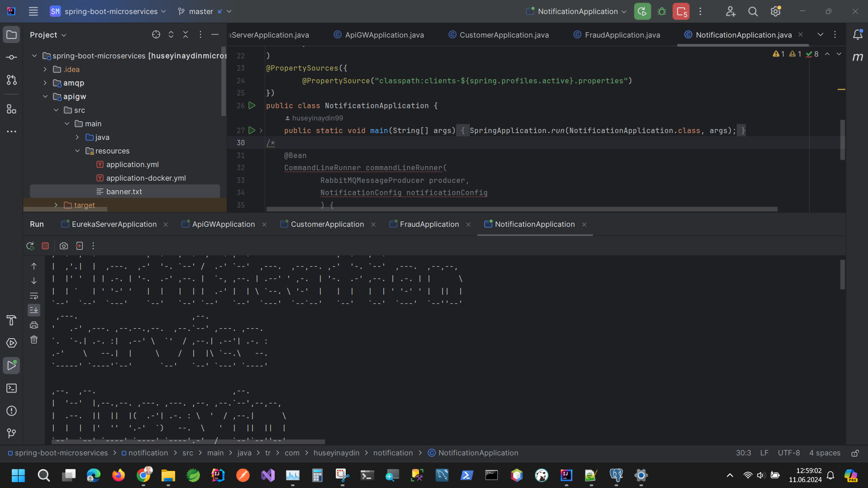Show more tool windows ellipsis
This screenshot has height=488, width=868.
tap(12, 132)
